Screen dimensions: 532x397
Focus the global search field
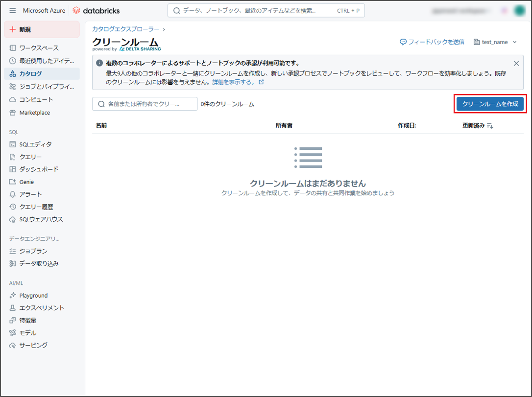point(266,10)
